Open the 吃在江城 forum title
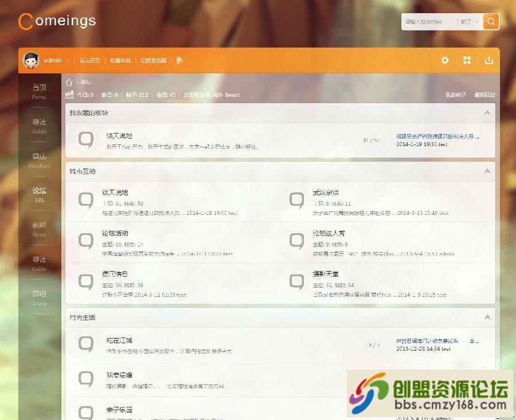Screen dimensions: 516x420 [x=119, y=340]
